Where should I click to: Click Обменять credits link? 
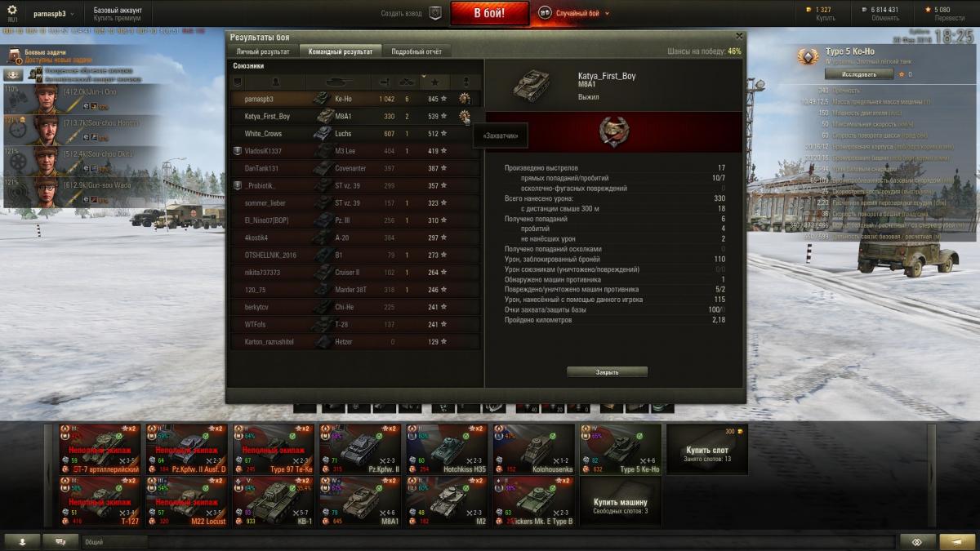tap(885, 18)
